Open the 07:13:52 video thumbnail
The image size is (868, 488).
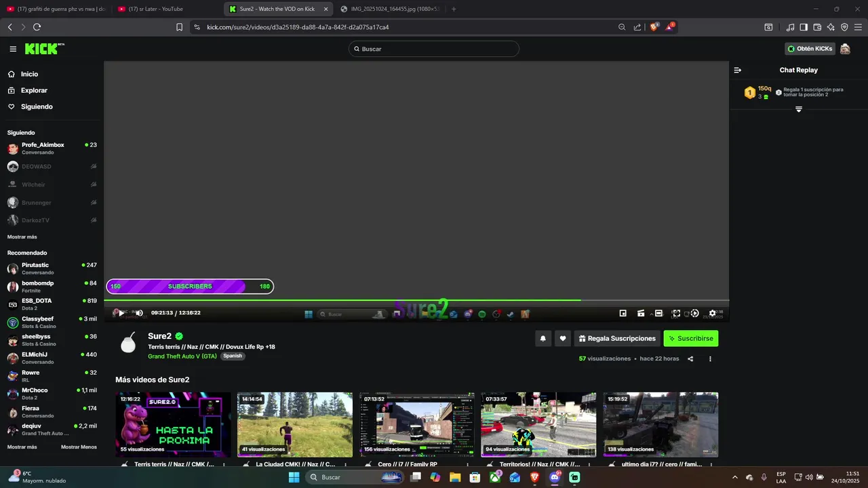pyautogui.click(x=417, y=424)
